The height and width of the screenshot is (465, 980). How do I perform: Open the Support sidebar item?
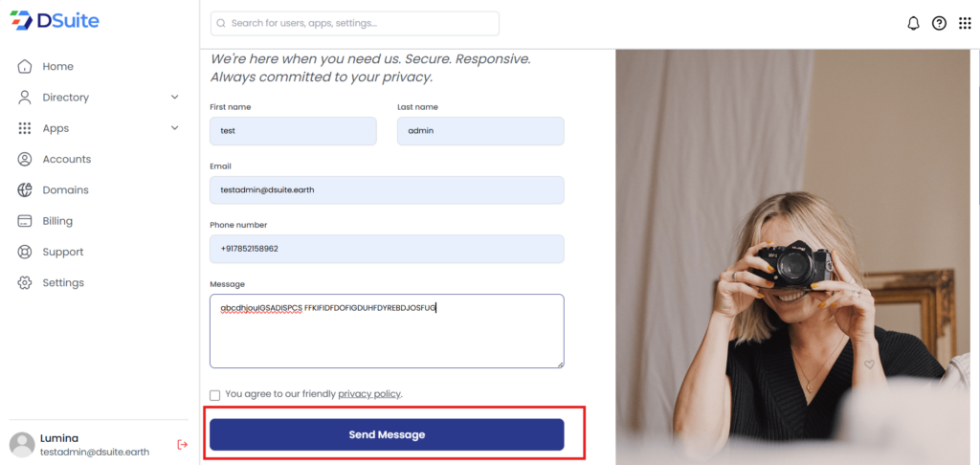[62, 253]
